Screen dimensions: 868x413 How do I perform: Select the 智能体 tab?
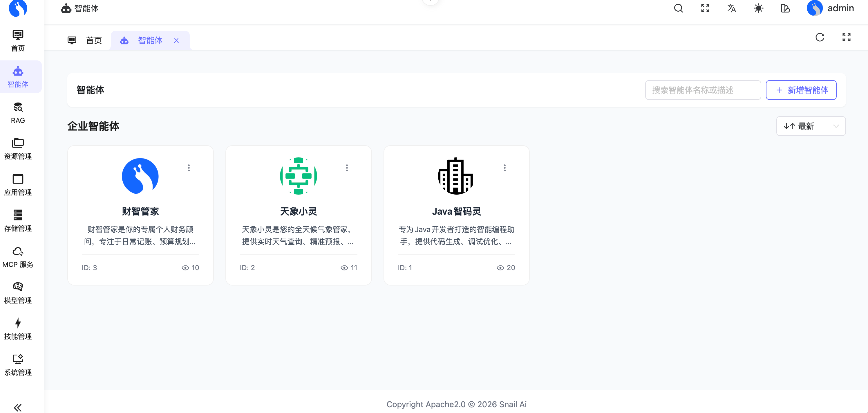150,40
